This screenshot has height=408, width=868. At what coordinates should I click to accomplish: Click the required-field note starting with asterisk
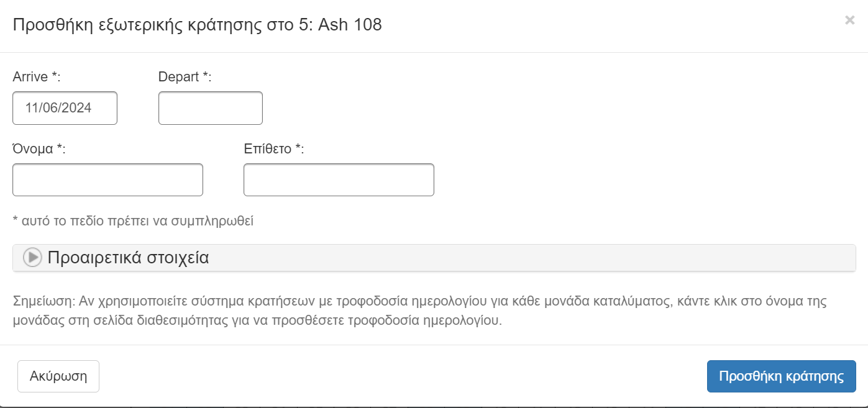[x=133, y=221]
